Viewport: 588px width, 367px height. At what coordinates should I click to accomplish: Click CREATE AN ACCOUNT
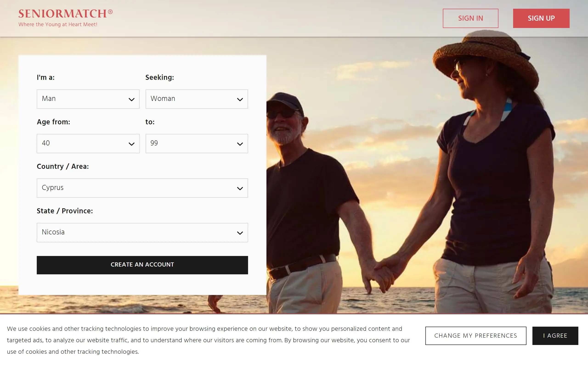point(142,265)
